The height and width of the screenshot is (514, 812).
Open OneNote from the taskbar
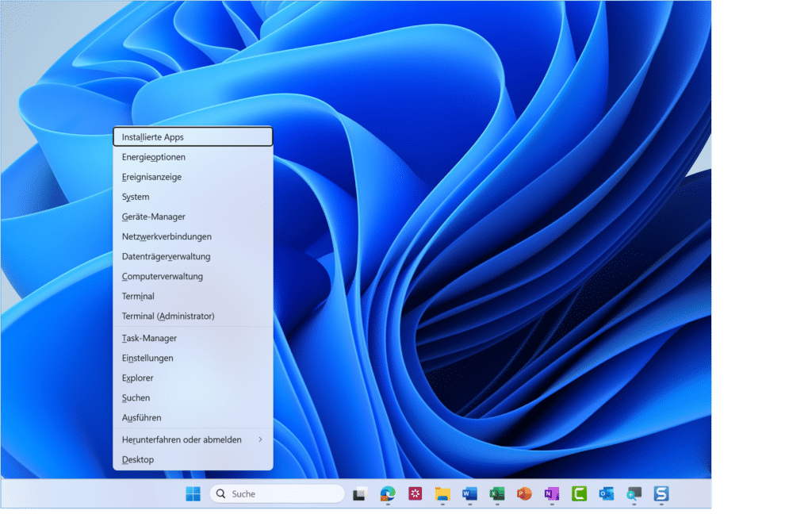pos(551,494)
